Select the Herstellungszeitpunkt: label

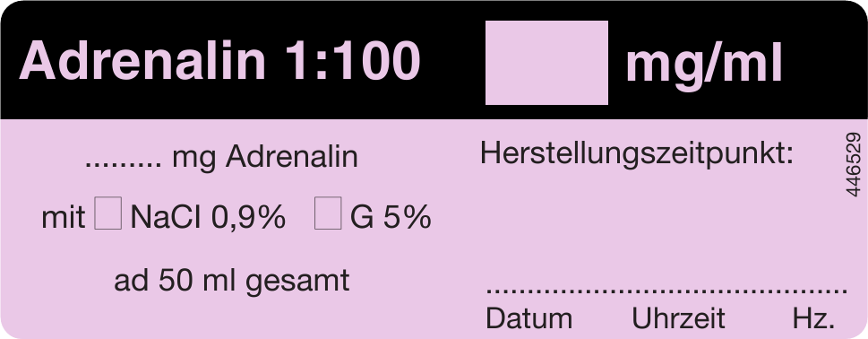click(637, 152)
